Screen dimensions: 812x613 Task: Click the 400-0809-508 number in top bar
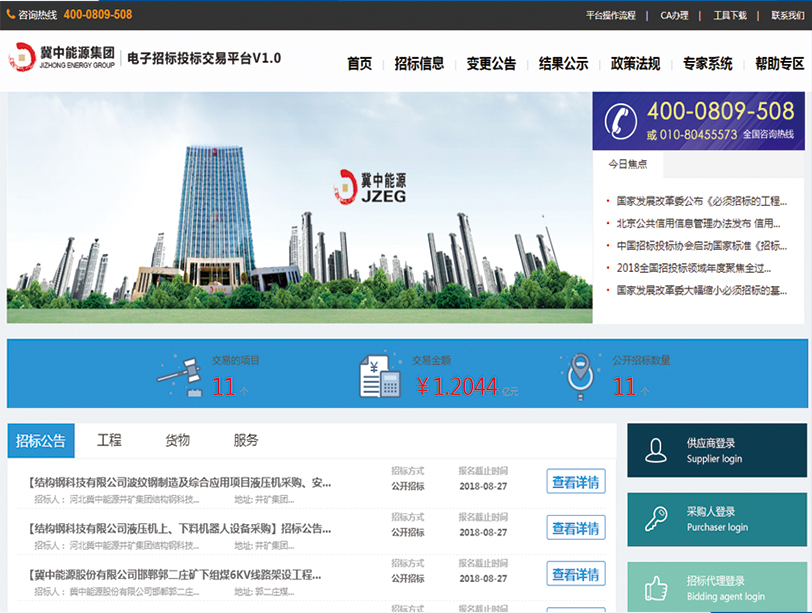pos(98,14)
